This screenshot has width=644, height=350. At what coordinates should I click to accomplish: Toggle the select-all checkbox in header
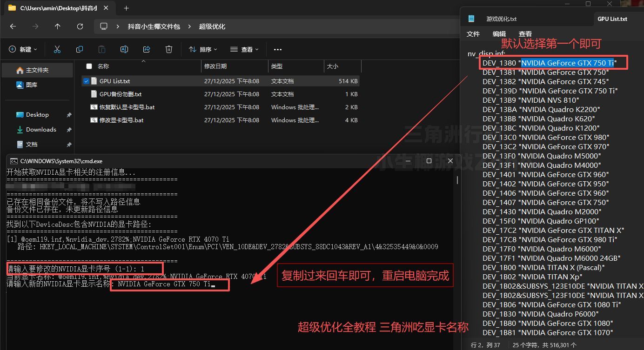(89, 66)
